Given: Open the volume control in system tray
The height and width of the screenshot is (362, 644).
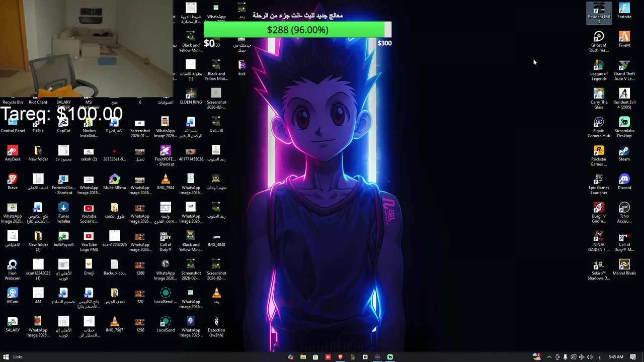Looking at the screenshot, I should point(589,357).
